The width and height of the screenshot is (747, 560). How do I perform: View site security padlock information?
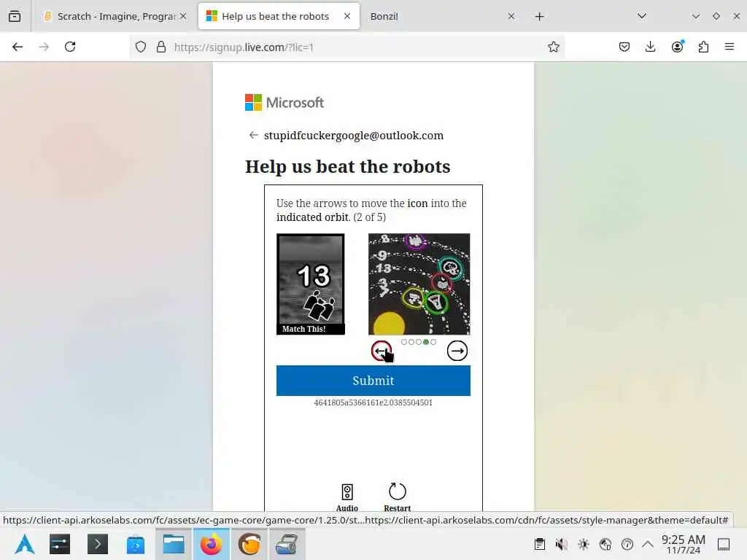161,47
